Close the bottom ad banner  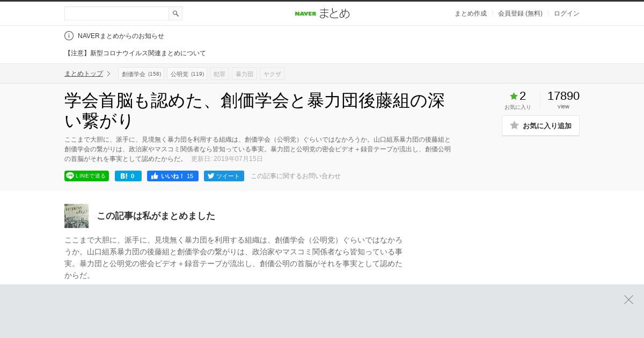[x=628, y=300]
